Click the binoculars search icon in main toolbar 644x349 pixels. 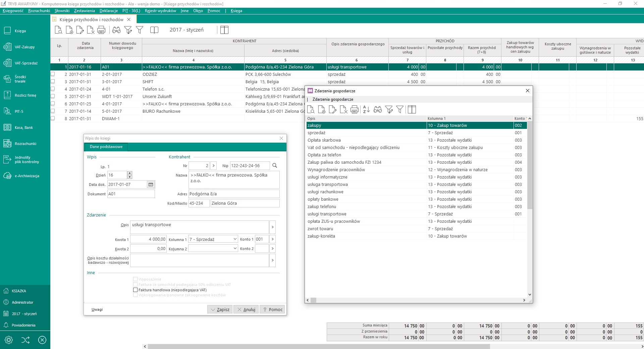click(x=116, y=30)
